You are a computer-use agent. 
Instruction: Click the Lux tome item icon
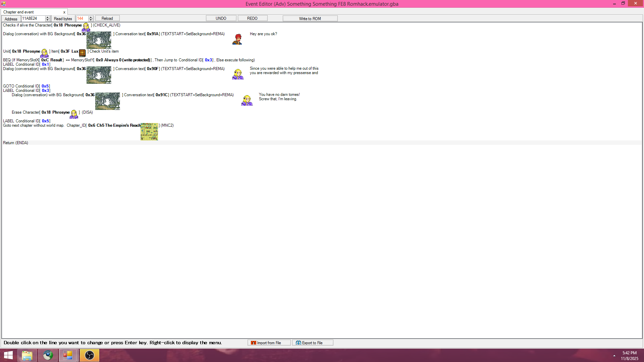[82, 53]
